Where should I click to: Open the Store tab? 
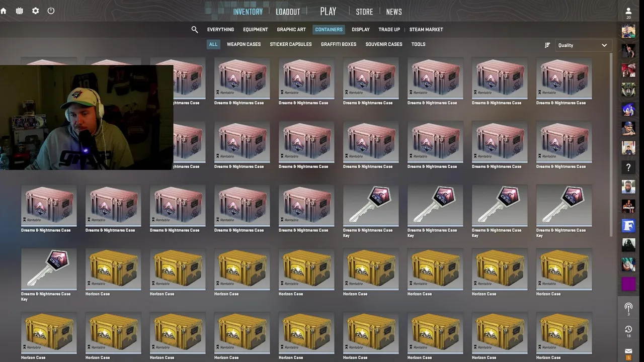[x=364, y=12]
